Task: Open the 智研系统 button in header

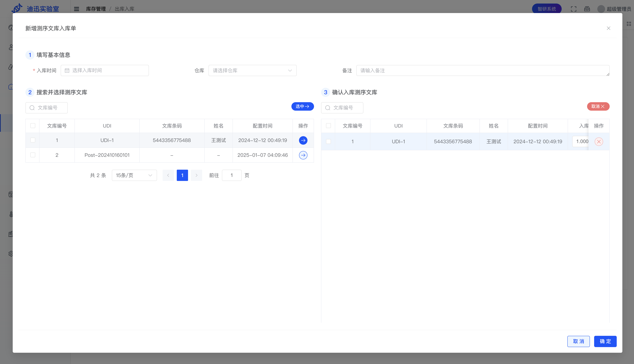Action: (546, 9)
